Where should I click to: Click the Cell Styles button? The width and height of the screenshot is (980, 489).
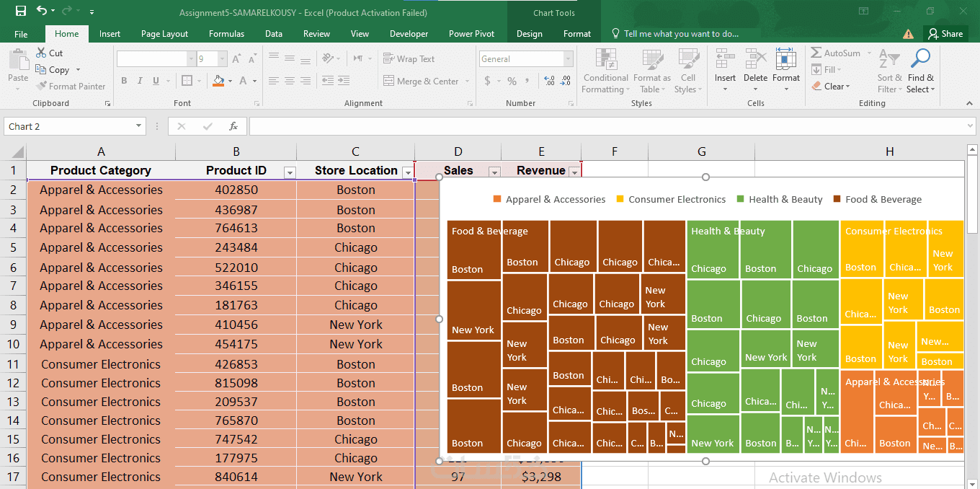point(688,71)
